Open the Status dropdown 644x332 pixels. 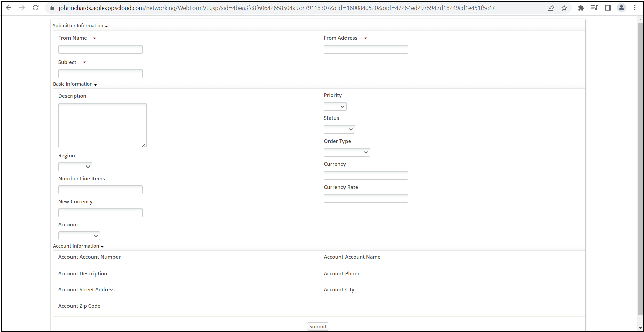coord(339,129)
